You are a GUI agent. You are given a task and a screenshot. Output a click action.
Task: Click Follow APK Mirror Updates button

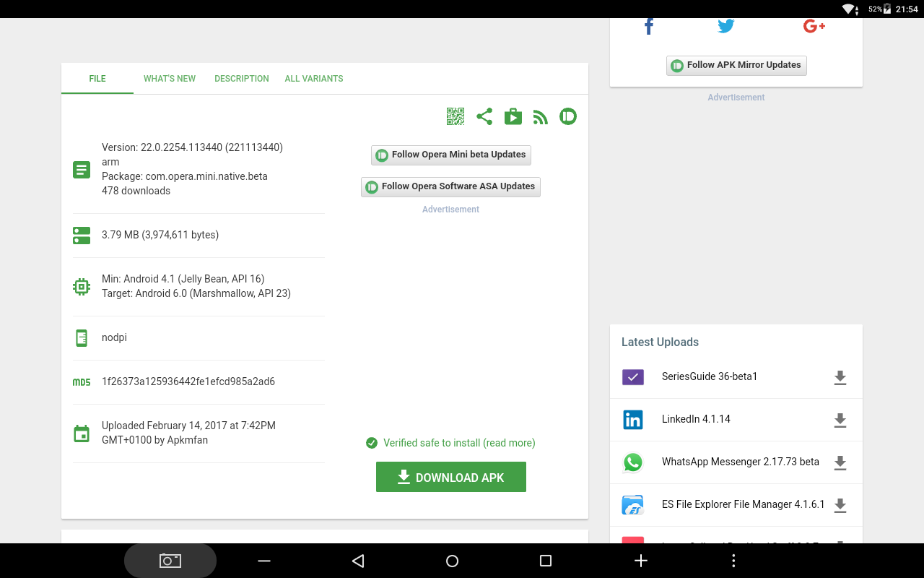[736, 66]
